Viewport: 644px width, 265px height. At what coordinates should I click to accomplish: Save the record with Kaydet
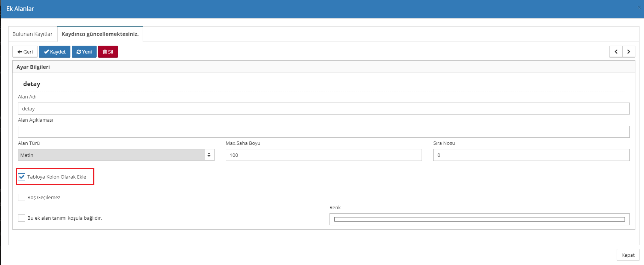click(x=55, y=52)
